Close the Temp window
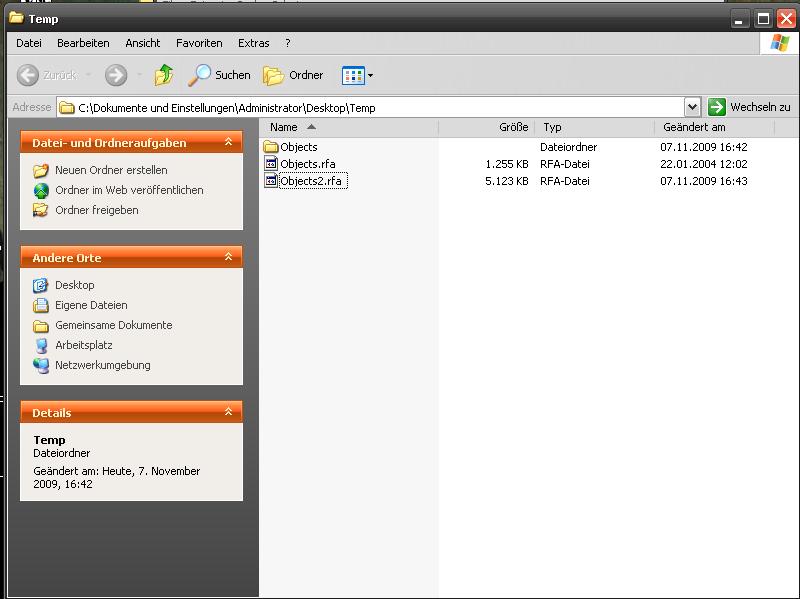The height and width of the screenshot is (599, 800). click(x=786, y=19)
